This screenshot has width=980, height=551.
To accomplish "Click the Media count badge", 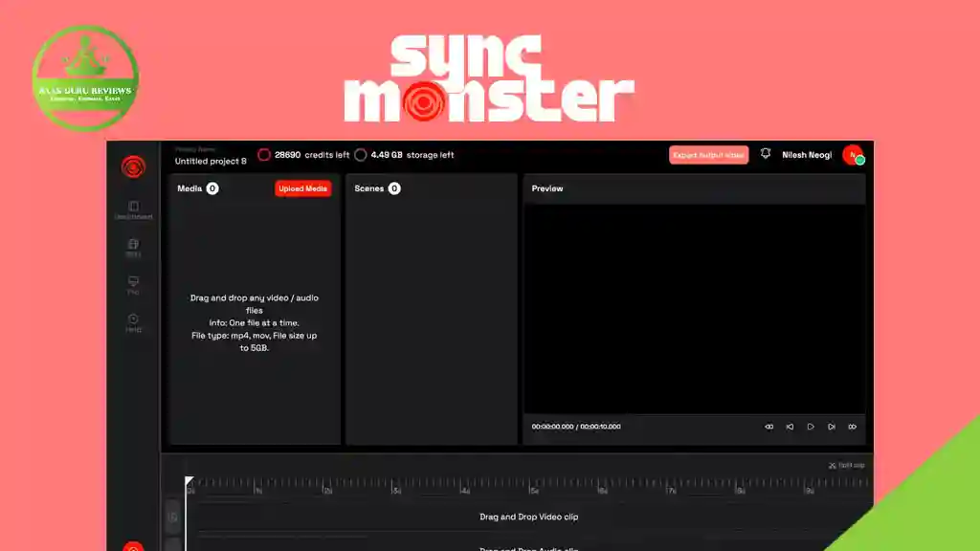I will pyautogui.click(x=212, y=188).
